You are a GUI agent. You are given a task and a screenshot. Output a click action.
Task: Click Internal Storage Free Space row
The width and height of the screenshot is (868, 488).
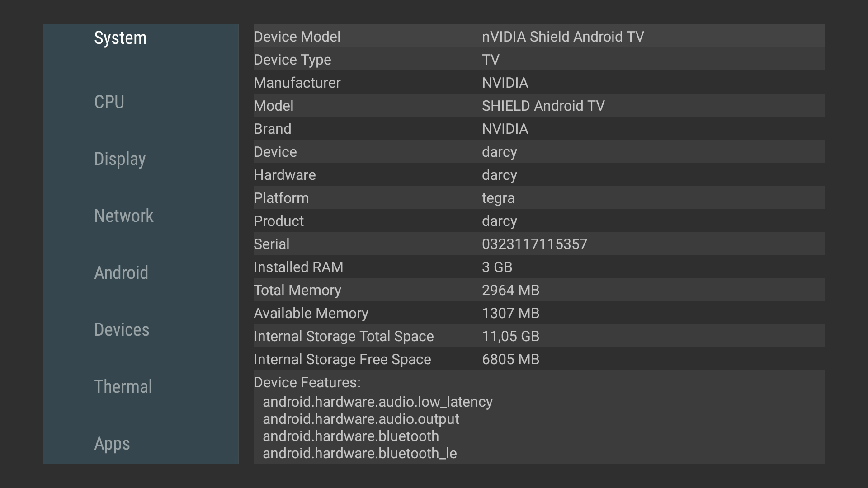pos(538,359)
